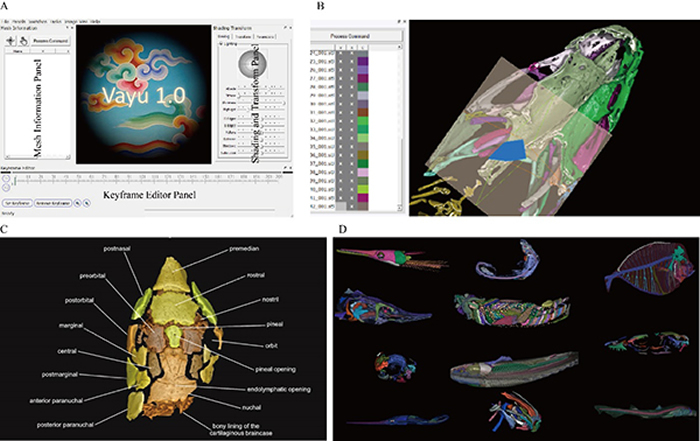Click the lower circular button left of the timeline
This screenshot has width=700, height=441.
coord(5,187)
